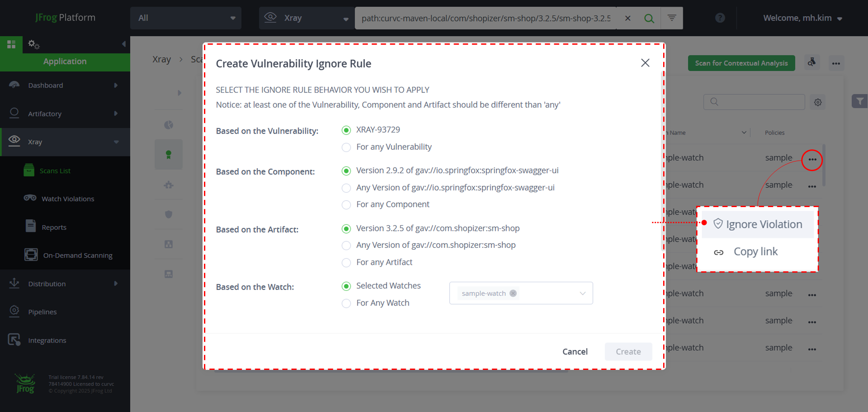Expand the Artifactory submenu arrow
Image resolution: width=868 pixels, height=412 pixels.
(x=115, y=113)
